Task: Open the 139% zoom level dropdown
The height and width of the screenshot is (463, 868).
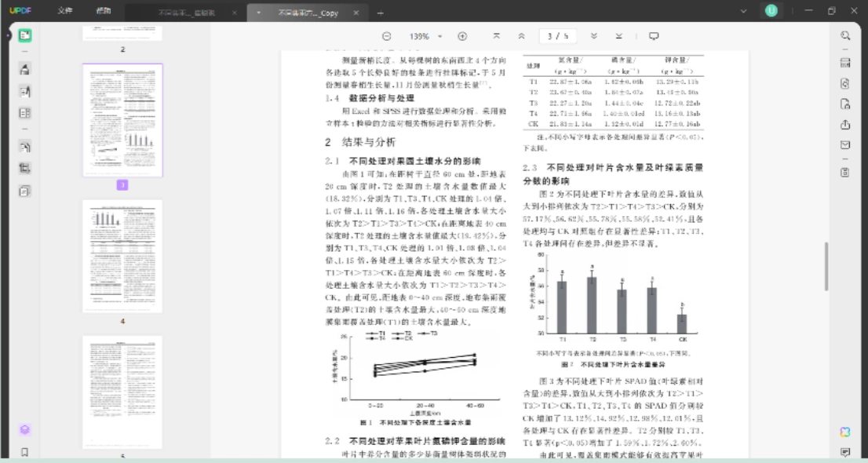Action: pos(425,36)
